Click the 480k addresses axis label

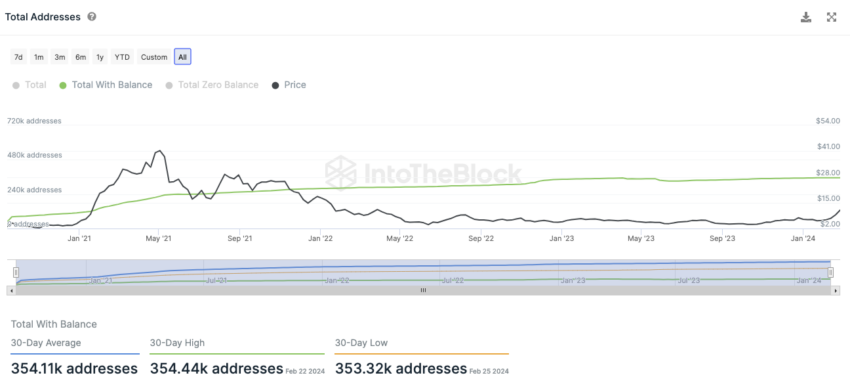pyautogui.click(x=35, y=155)
